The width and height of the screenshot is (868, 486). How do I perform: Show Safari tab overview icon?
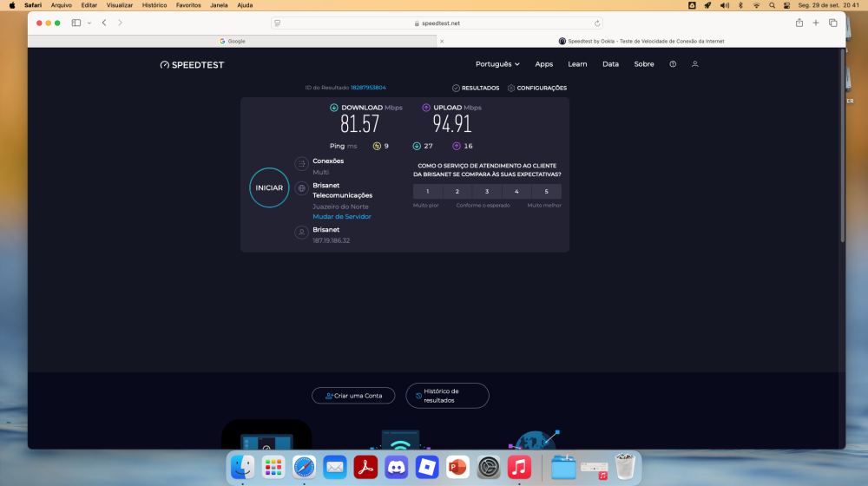[x=832, y=23]
